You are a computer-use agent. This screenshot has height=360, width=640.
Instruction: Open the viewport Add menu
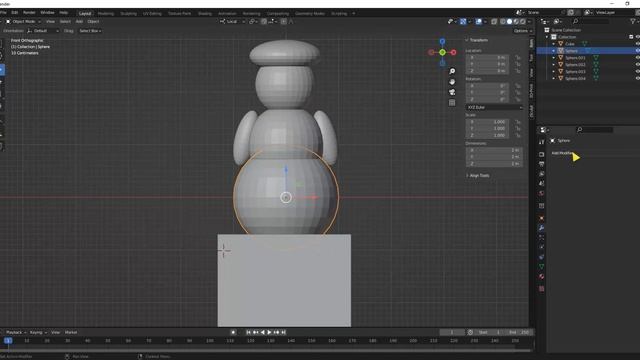[x=79, y=21]
